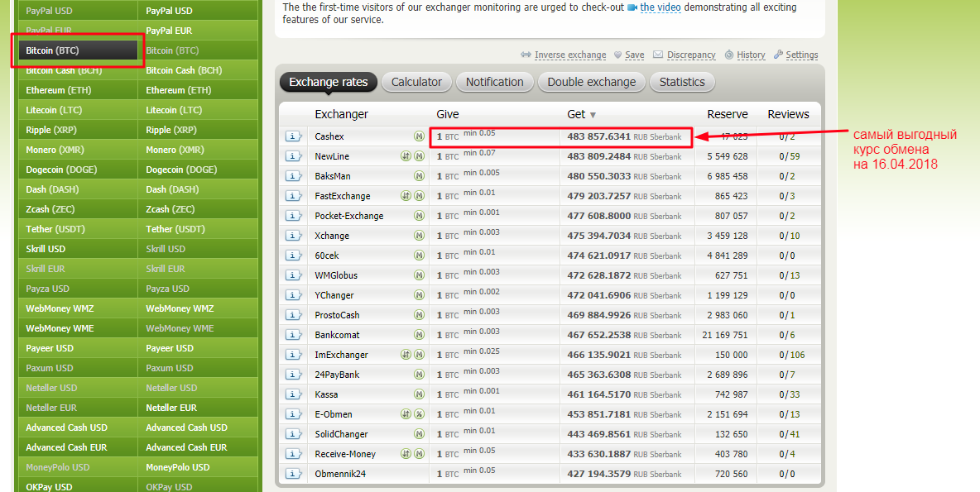The image size is (980, 492).
Task: Click the Inverse exchange arrows icon
Action: [526, 55]
